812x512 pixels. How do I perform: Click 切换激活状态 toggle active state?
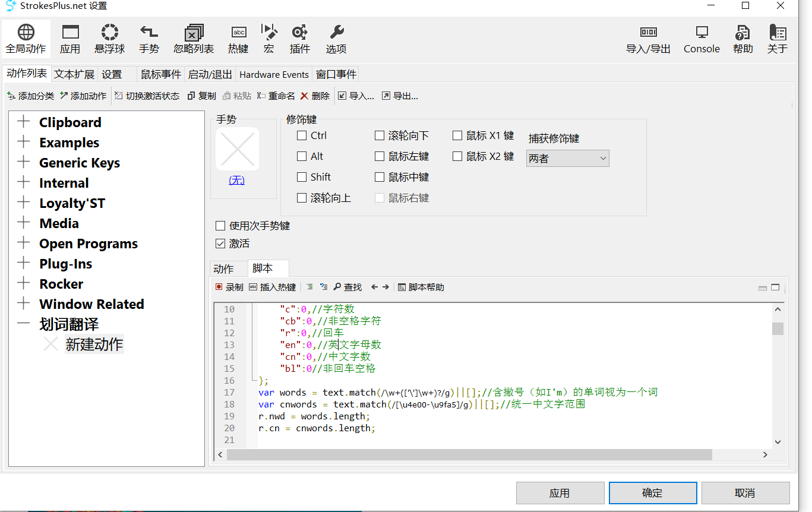147,96
